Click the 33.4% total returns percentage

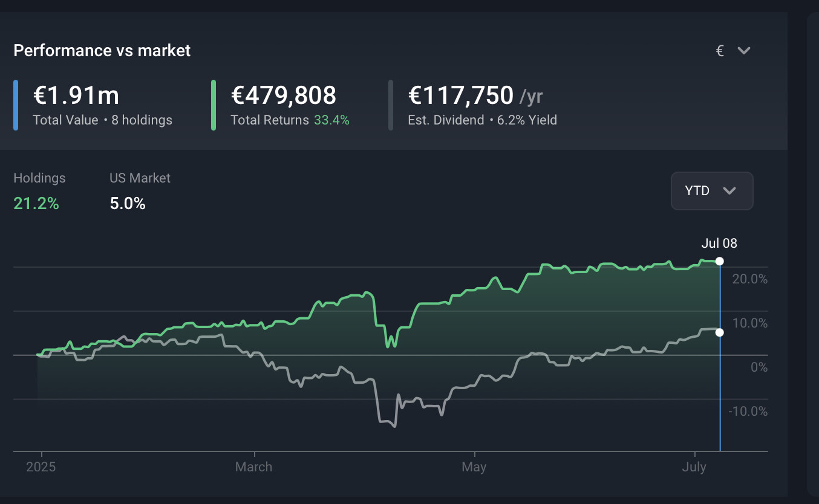click(331, 120)
